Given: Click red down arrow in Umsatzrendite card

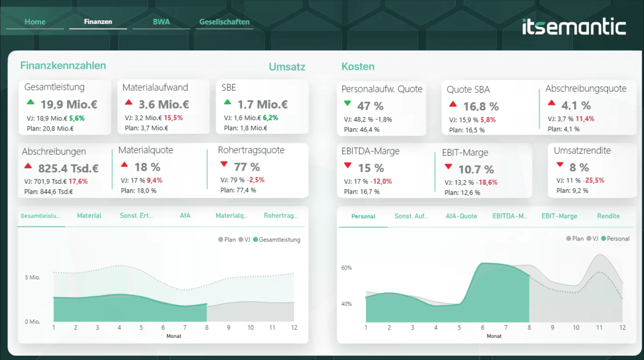Looking at the screenshot, I should 560,164.
